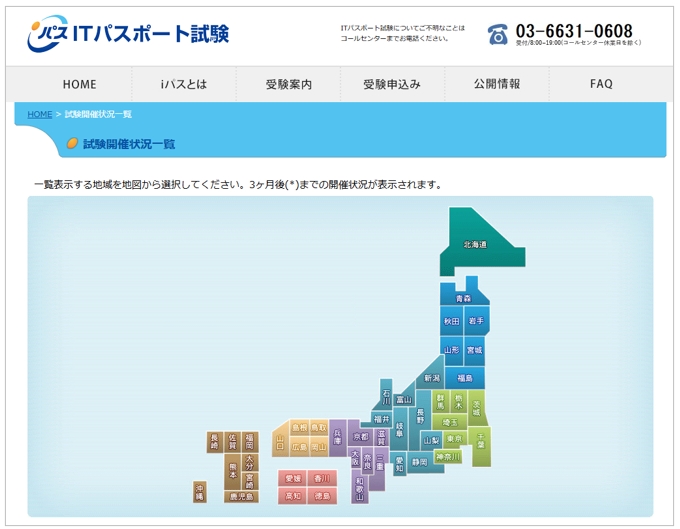Pick 群馬 prefecture on the map
The image size is (680, 529).
tap(441, 402)
